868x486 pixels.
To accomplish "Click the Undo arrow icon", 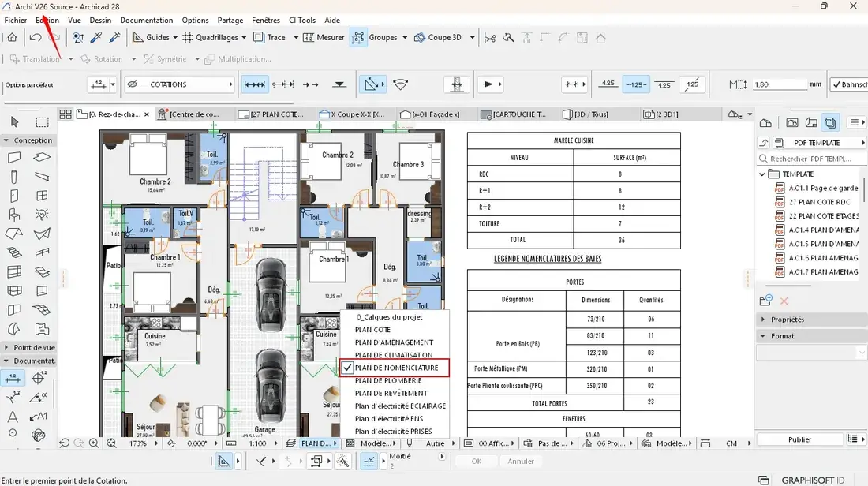I will [36, 38].
